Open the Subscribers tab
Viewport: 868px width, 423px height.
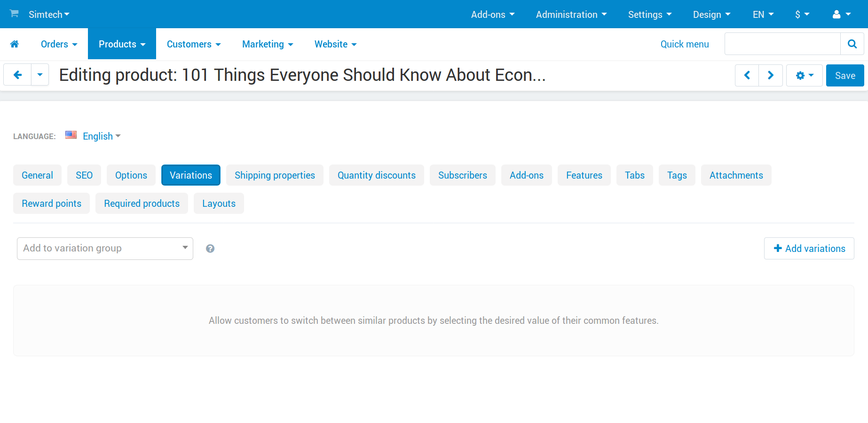coord(463,175)
